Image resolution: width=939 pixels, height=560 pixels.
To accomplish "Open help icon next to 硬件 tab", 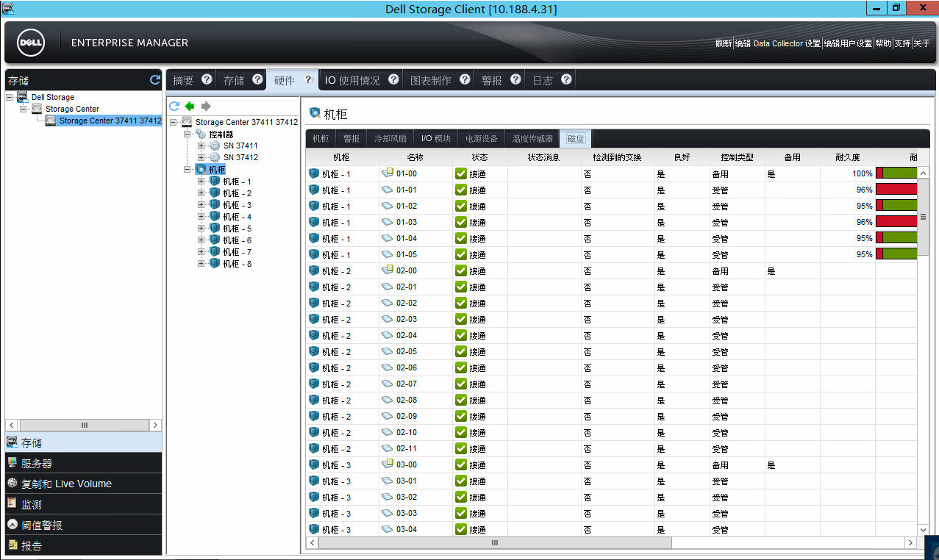I will coord(308,79).
